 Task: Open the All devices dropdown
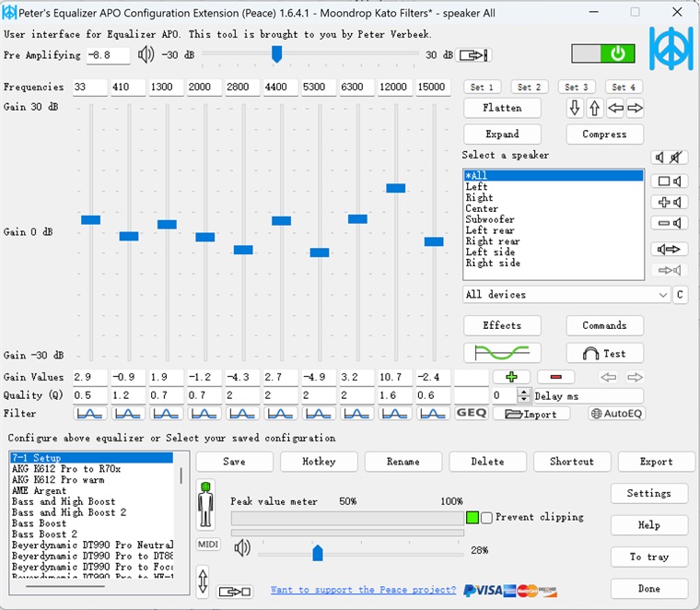pos(566,295)
